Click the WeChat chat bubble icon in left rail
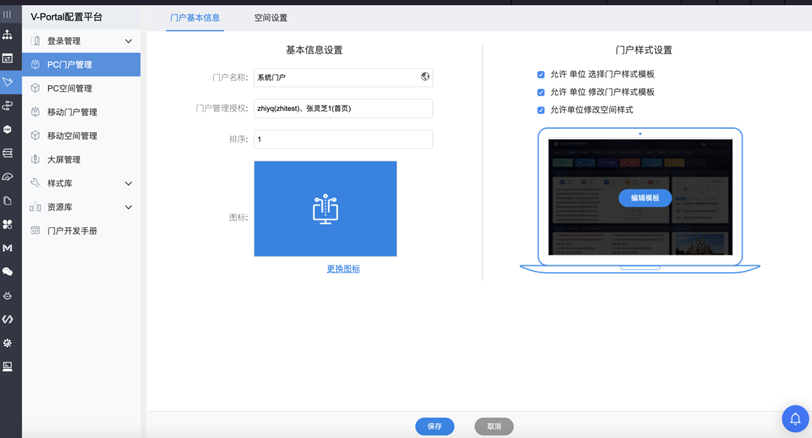This screenshot has height=438, width=812. click(8, 271)
